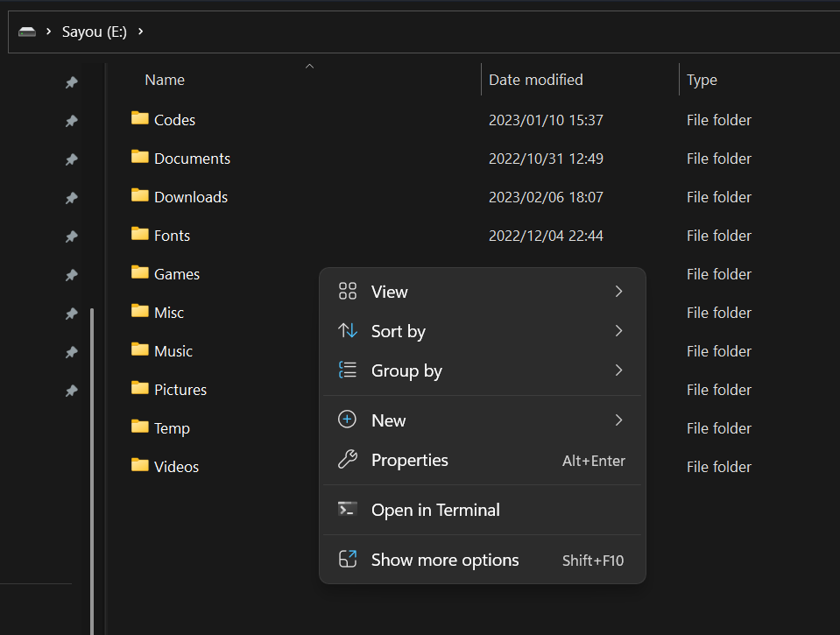Click the drive icon in the breadcrumb bar
The height and width of the screenshot is (635, 840).
(x=27, y=31)
